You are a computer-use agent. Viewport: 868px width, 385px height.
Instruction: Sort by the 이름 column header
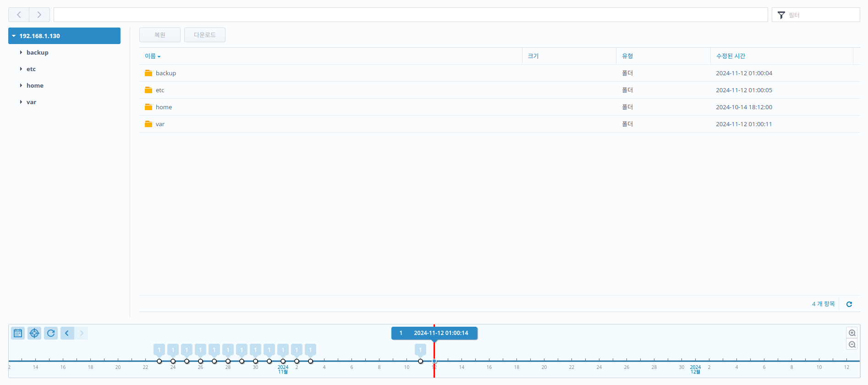click(x=150, y=56)
